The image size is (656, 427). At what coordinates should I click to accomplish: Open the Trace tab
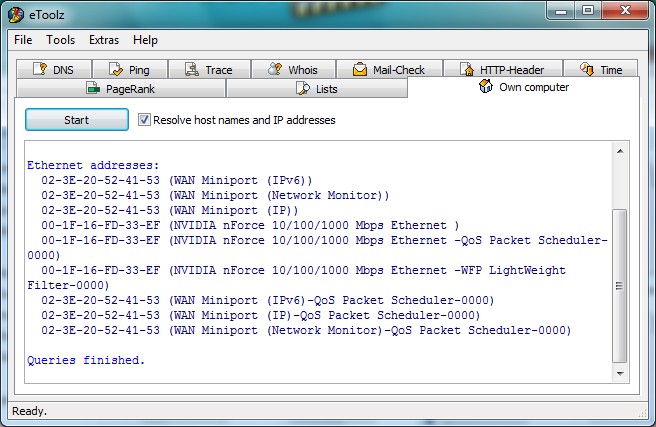point(209,69)
